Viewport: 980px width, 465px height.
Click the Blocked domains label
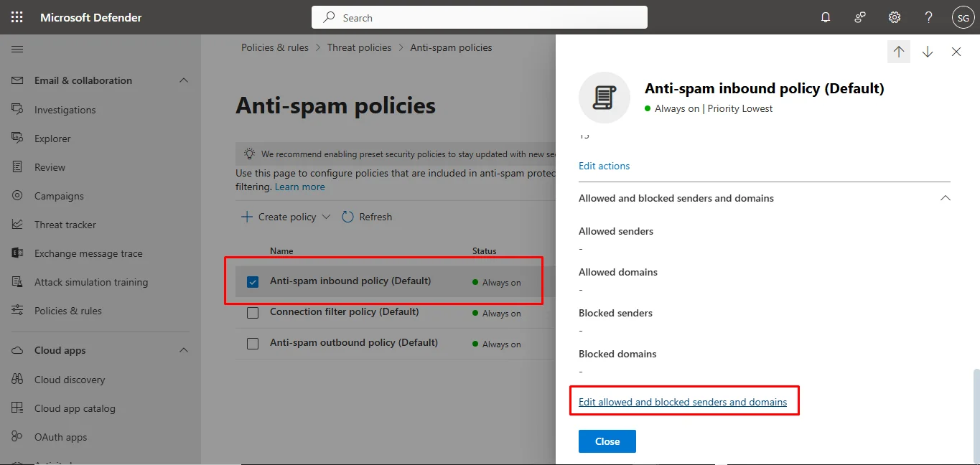617,354
